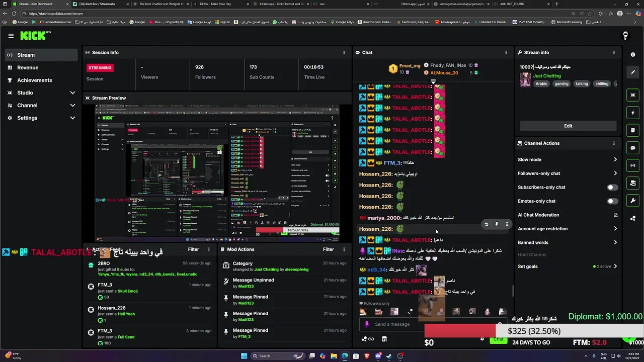Open the chat shop storefront icon
Viewport: 644px width, 362px height.
tap(384, 339)
